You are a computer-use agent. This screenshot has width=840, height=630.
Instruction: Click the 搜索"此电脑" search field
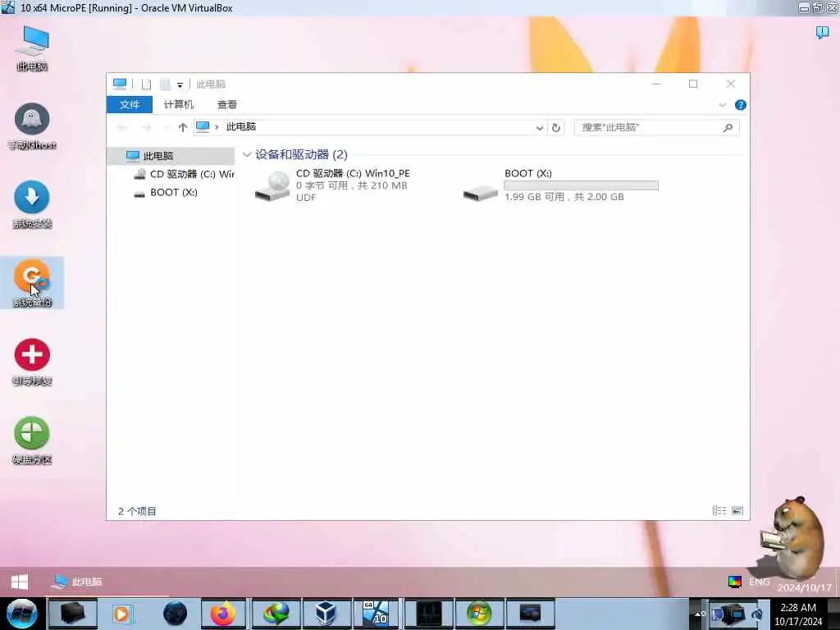click(x=656, y=127)
